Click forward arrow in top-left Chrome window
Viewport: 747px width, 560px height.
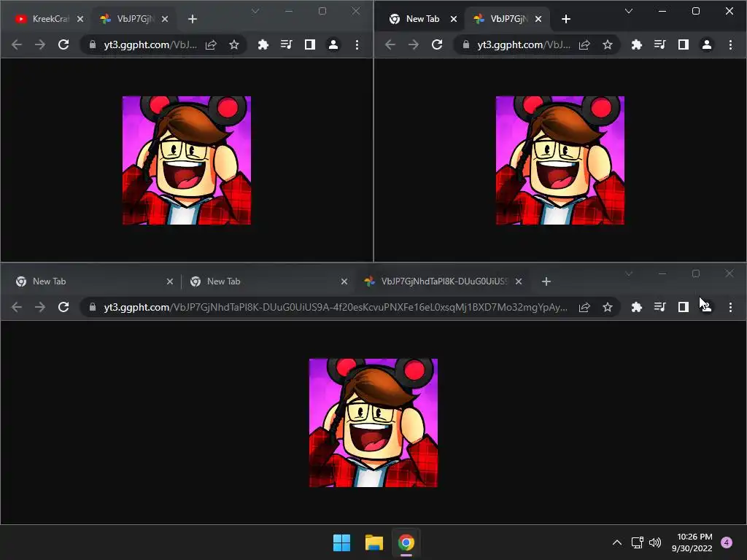coord(40,44)
